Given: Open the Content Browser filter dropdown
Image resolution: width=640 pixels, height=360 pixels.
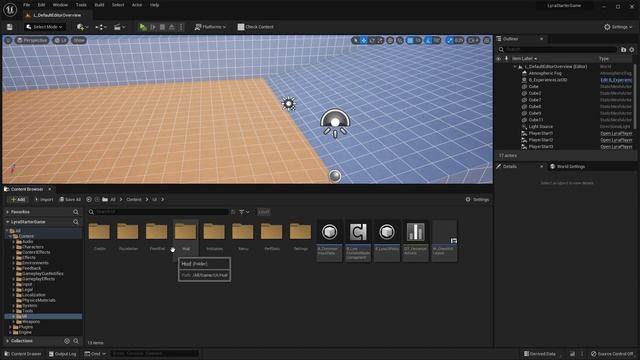Looking at the screenshot, I should pos(244,212).
